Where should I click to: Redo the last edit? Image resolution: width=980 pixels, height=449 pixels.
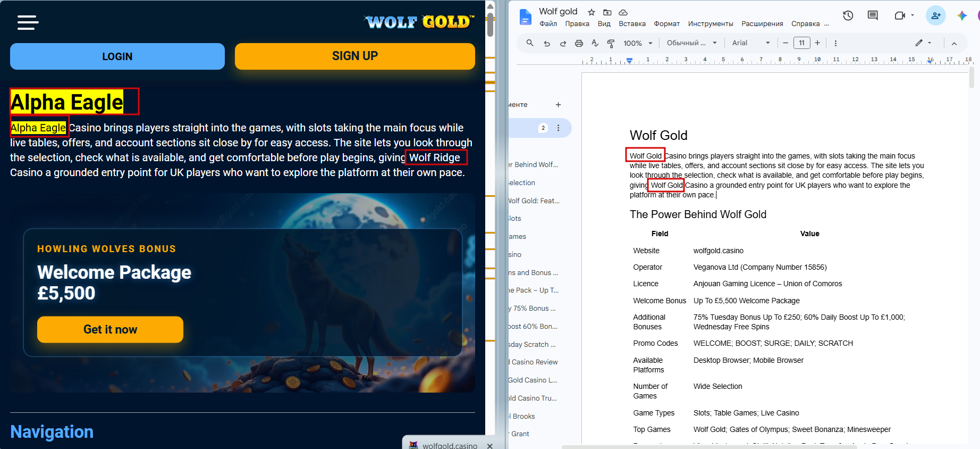tap(563, 43)
